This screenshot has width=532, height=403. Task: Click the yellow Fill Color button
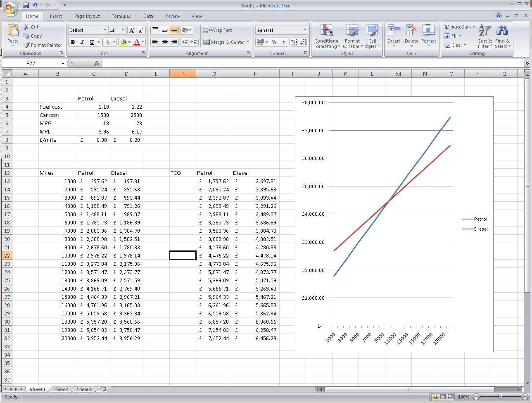123,42
